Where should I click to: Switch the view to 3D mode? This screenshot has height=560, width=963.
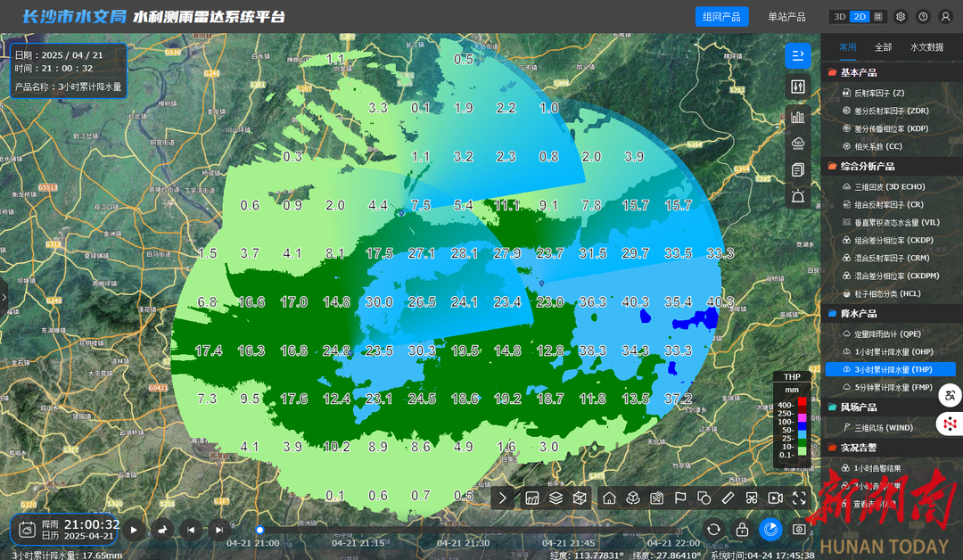(x=839, y=17)
